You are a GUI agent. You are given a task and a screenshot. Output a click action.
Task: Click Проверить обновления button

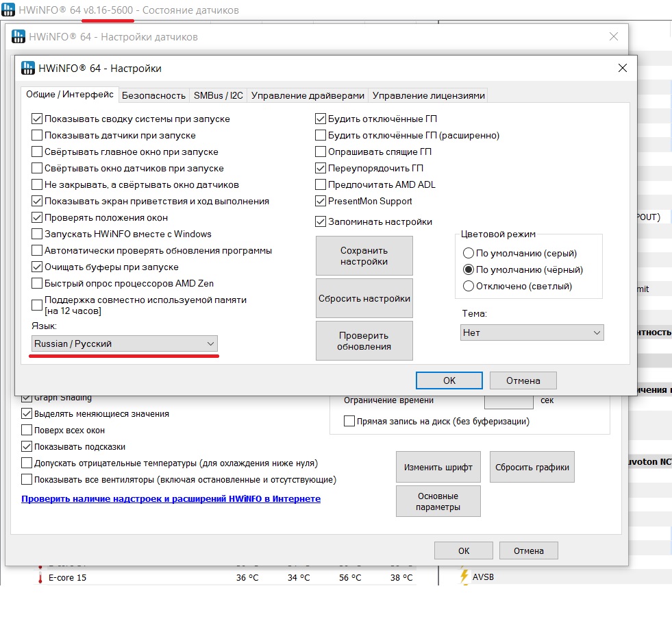point(364,341)
